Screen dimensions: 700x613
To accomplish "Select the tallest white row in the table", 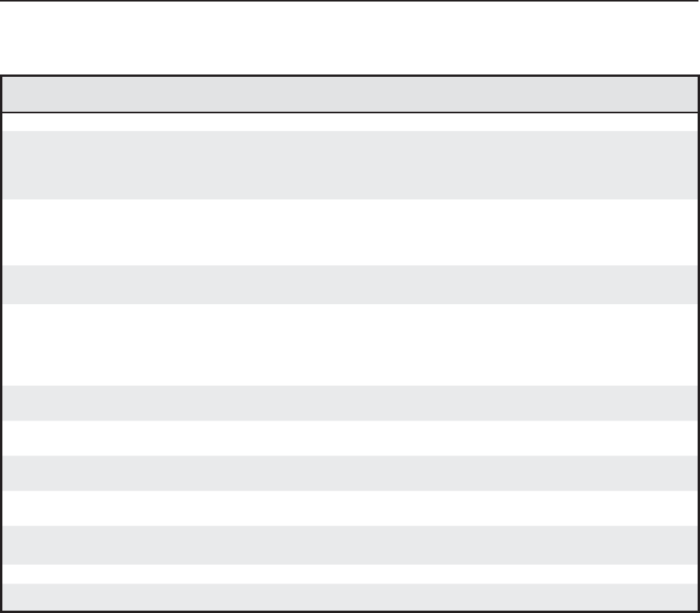I will click(x=349, y=344).
